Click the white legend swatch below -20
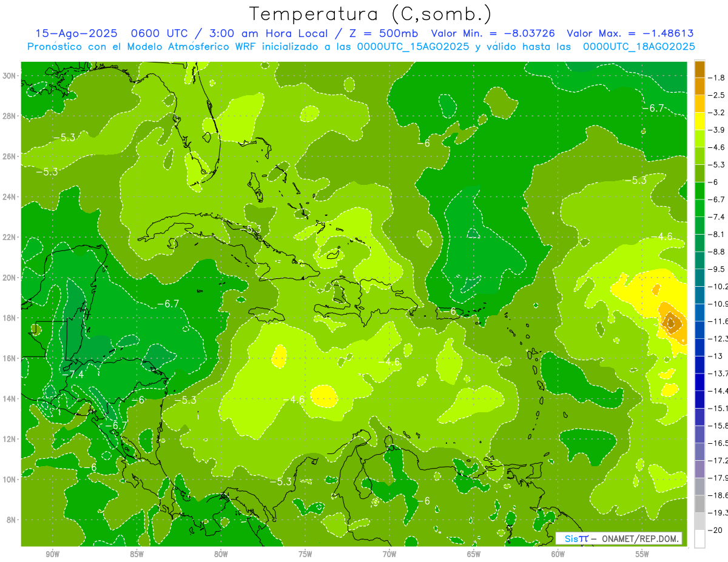The height and width of the screenshot is (562, 728). point(700,539)
